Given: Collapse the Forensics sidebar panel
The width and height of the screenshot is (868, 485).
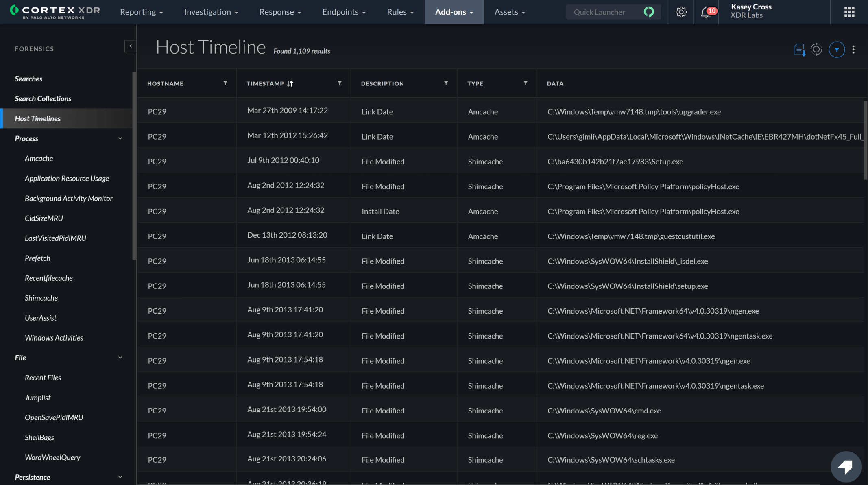Looking at the screenshot, I should pos(130,46).
